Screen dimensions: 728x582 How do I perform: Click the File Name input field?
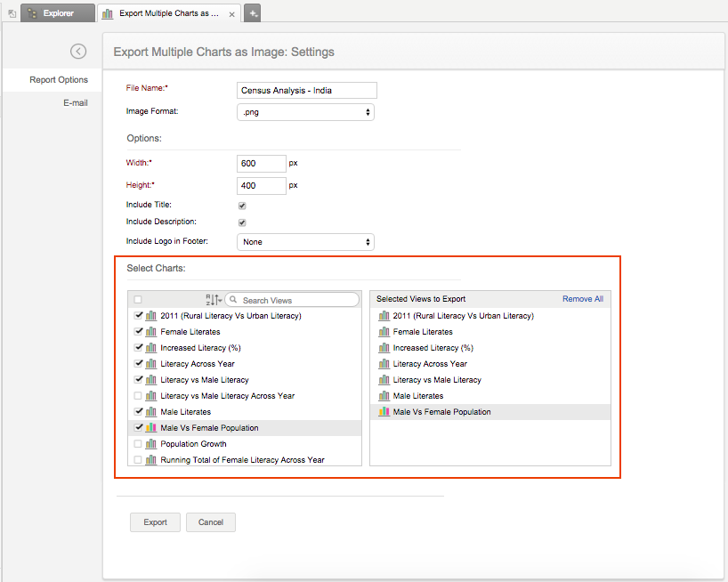coord(307,90)
